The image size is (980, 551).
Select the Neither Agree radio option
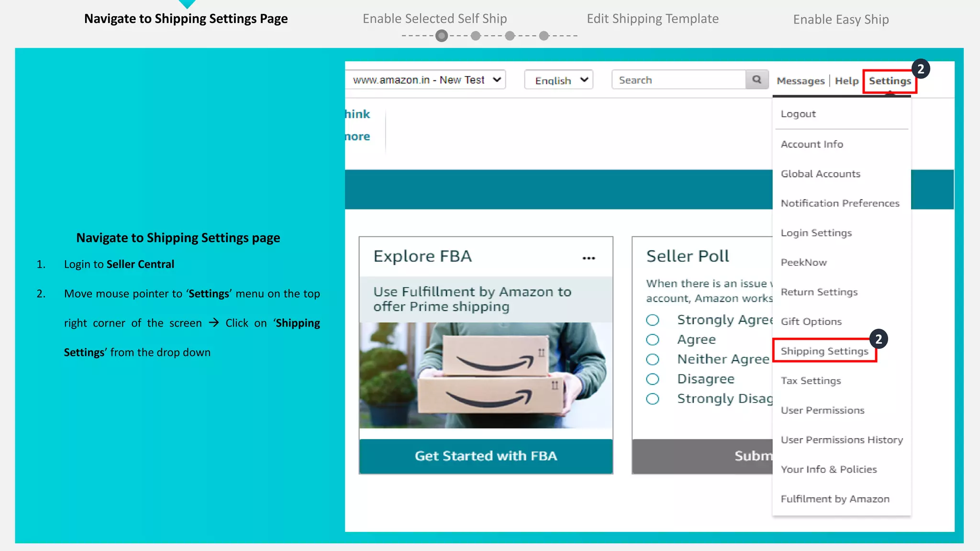(x=653, y=359)
